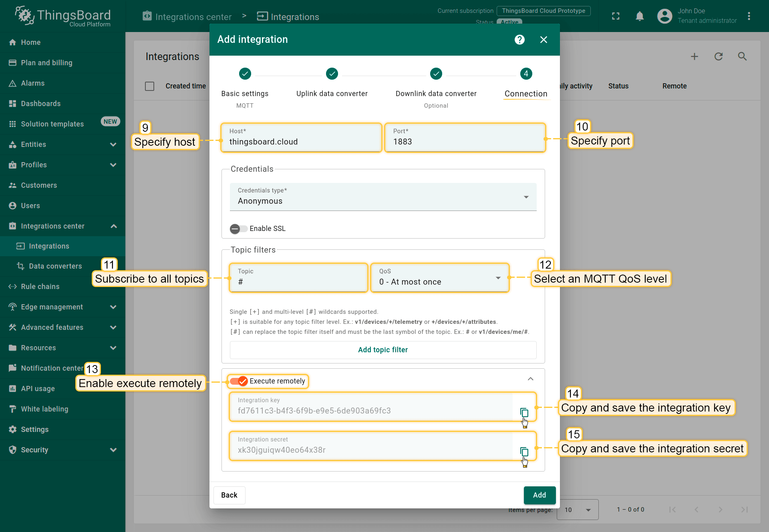769x532 pixels.
Task: Copy the integration key to clipboard
Action: [524, 412]
